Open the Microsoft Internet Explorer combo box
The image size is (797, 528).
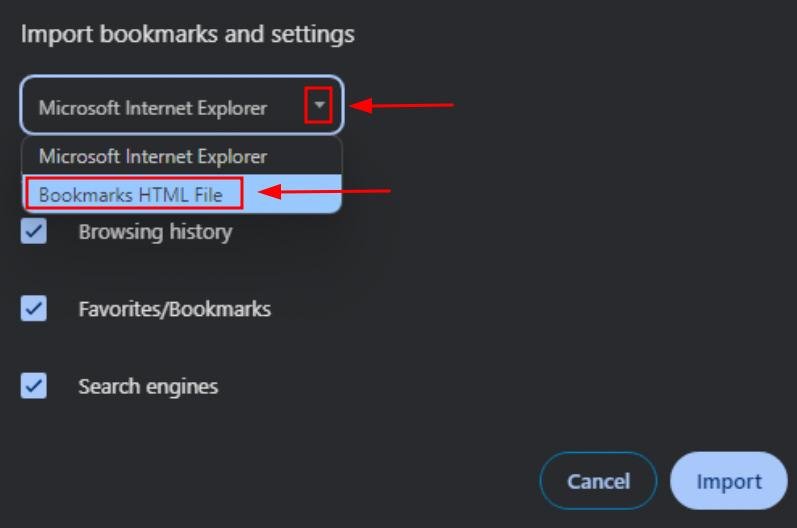point(182,105)
